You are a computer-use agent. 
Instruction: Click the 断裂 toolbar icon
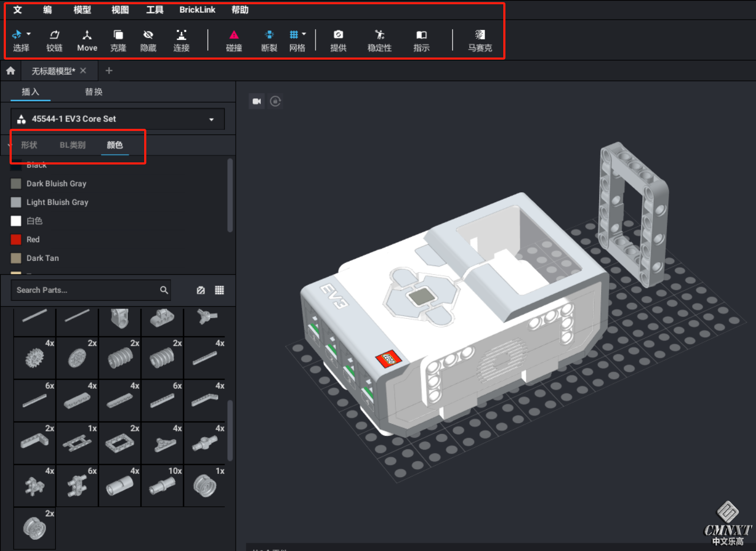point(269,40)
